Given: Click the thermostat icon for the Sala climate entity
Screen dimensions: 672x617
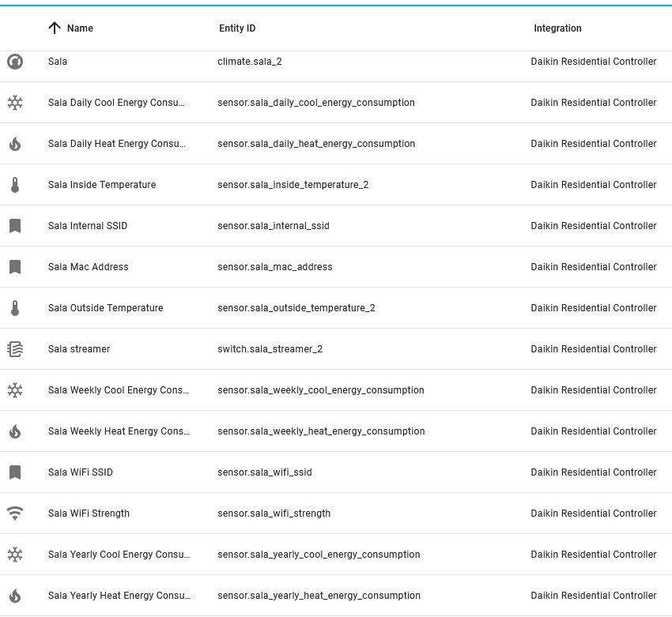Looking at the screenshot, I should pyautogui.click(x=15, y=61).
